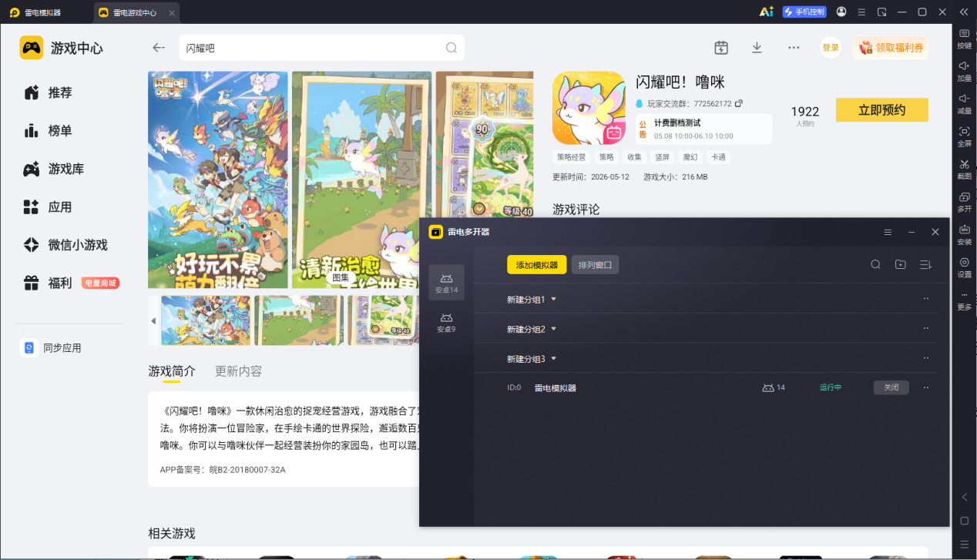Viewport: 977px width, 560px height.
Task: Click the search magnifier in multi-instance window
Action: (875, 264)
